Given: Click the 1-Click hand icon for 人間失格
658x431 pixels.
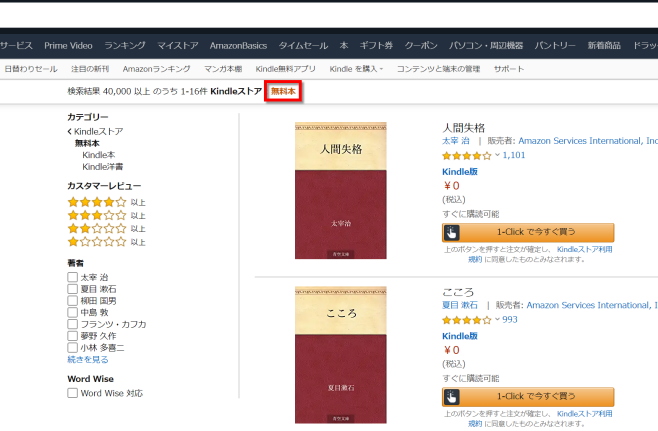Looking at the screenshot, I should point(452,232).
